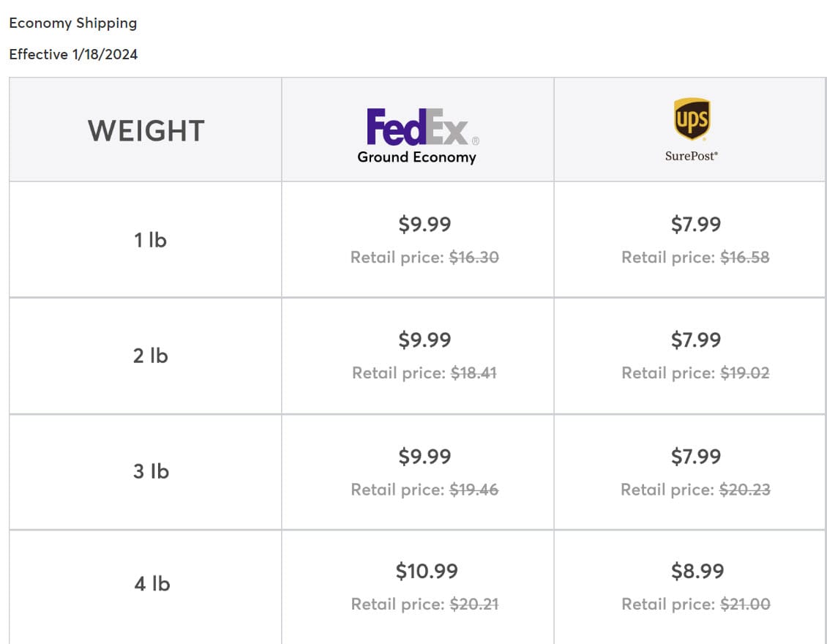Viewport: 827px width, 644px height.
Task: Select the 1 lb weight row label
Action: [150, 240]
